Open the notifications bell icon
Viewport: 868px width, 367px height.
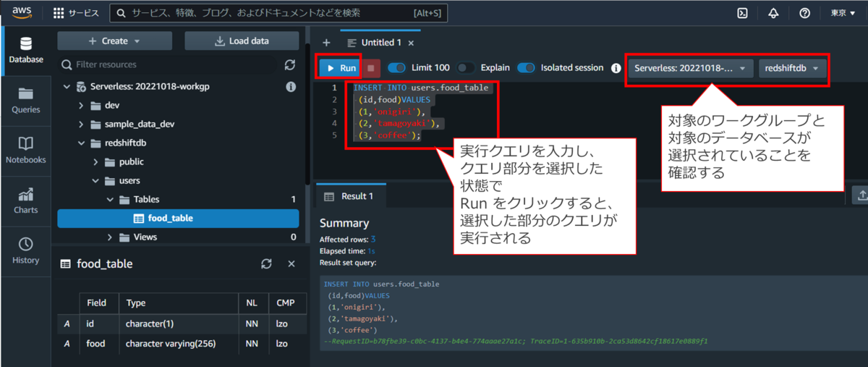773,13
